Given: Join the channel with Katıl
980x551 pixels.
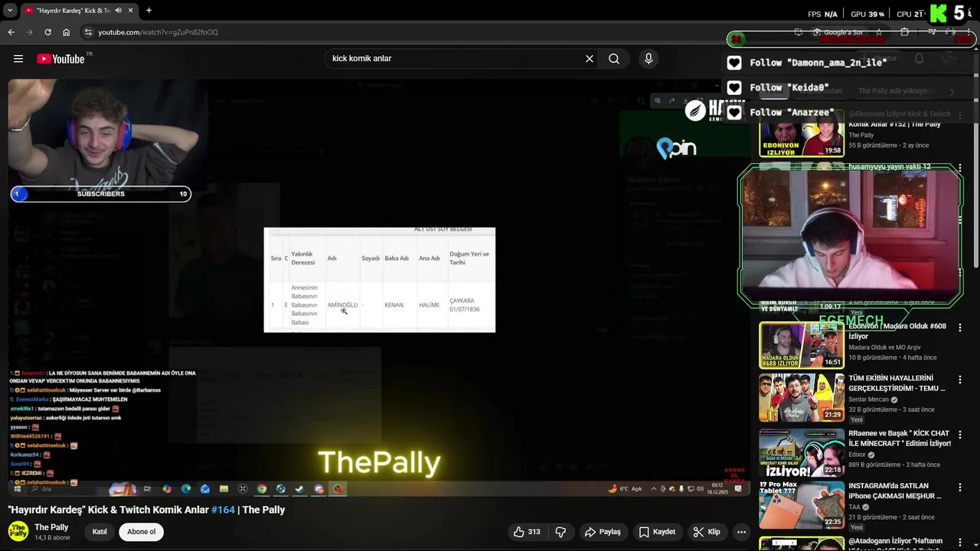Looking at the screenshot, I should point(100,532).
